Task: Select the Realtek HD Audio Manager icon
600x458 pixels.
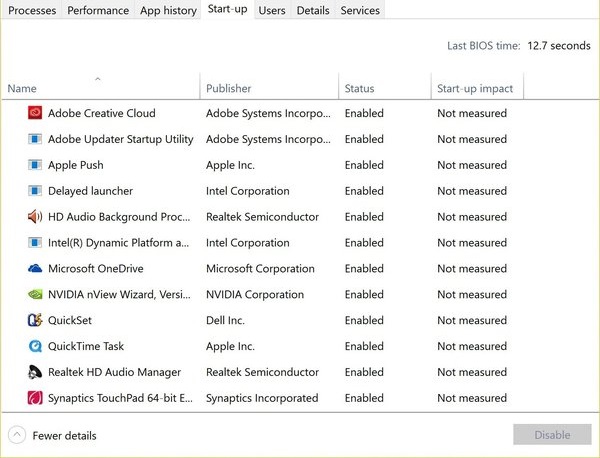Action: tap(35, 372)
